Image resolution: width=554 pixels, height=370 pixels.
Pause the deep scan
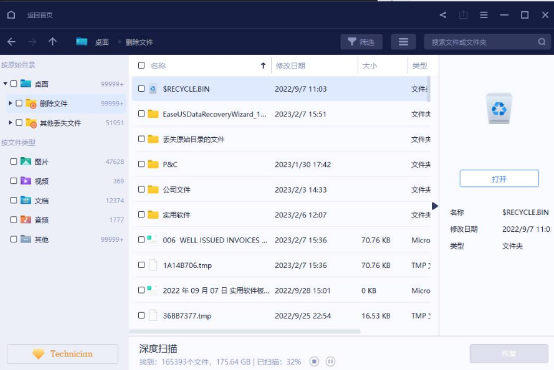(330, 362)
